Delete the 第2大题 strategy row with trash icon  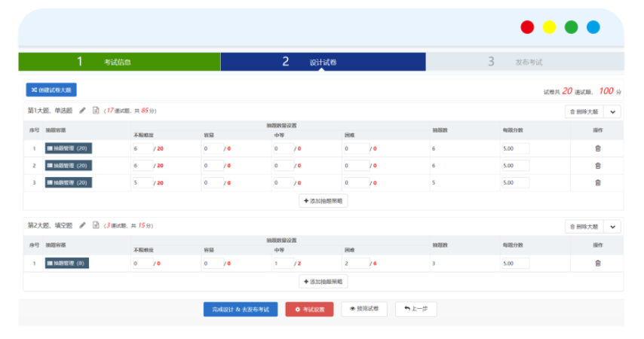(x=597, y=264)
